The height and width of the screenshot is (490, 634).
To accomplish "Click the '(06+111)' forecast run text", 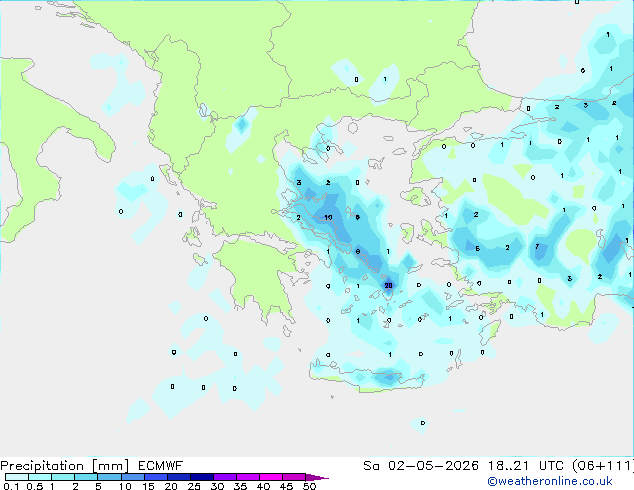I will click(603, 466).
